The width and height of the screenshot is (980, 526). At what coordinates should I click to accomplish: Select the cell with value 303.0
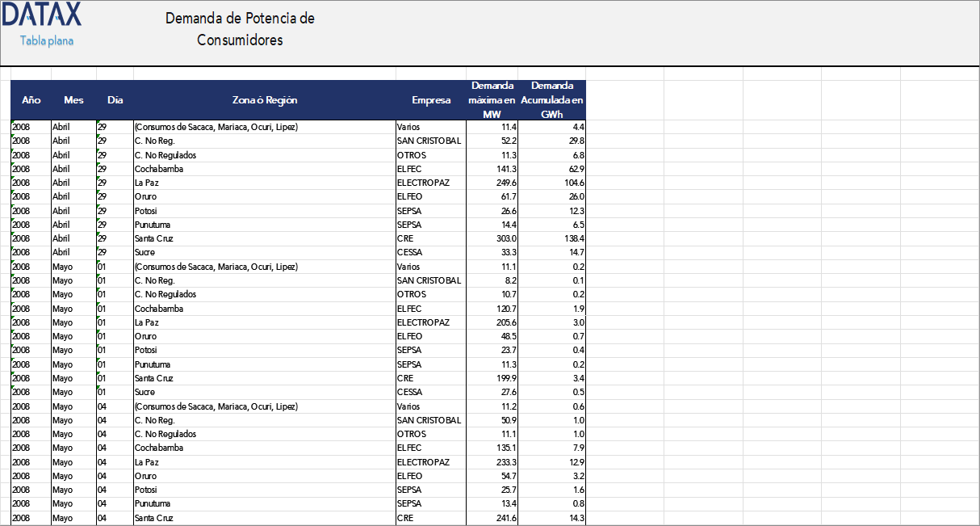click(492, 239)
